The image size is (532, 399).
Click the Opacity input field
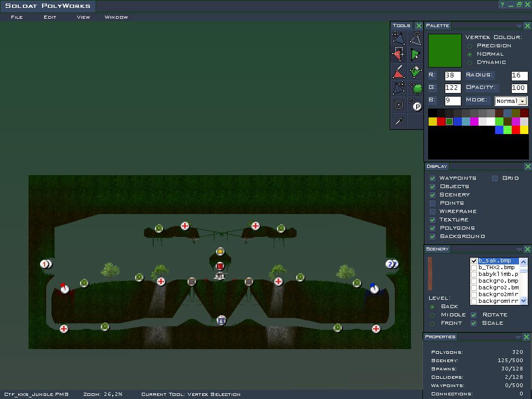pos(519,88)
